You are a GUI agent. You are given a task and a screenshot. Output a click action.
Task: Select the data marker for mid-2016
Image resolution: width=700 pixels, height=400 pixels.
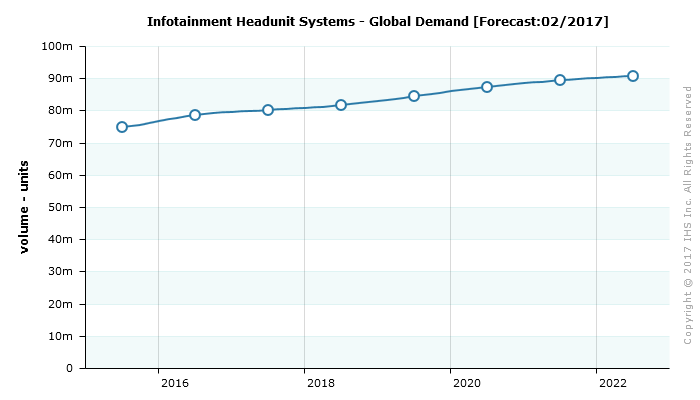tap(195, 115)
